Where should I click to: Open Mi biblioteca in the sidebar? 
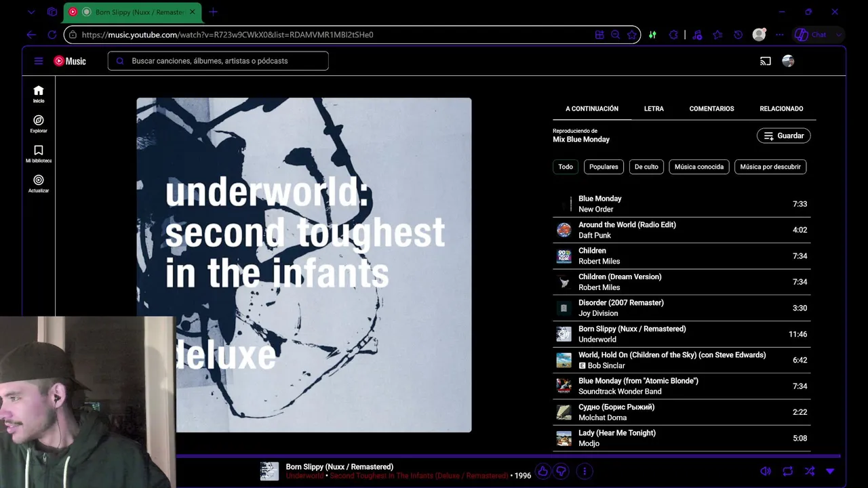tap(39, 154)
